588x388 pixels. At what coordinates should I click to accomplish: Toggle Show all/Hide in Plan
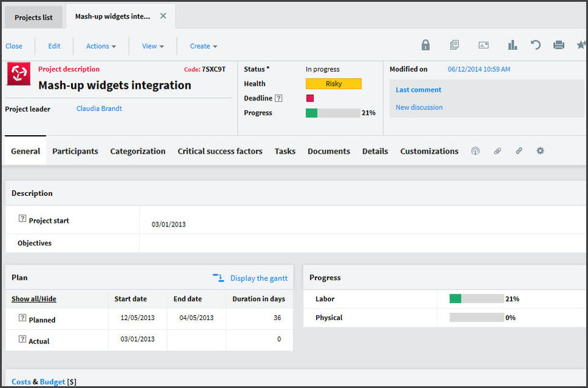click(x=34, y=299)
